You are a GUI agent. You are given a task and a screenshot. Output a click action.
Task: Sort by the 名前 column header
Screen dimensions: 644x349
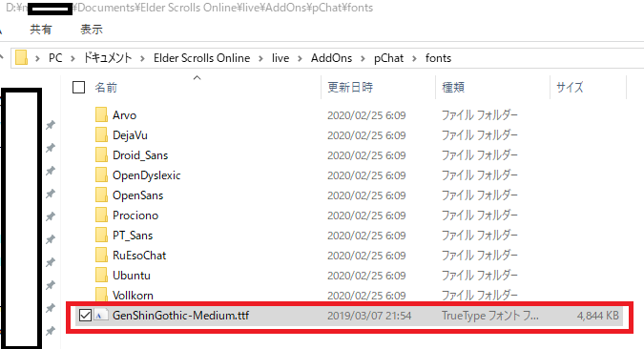[106, 87]
